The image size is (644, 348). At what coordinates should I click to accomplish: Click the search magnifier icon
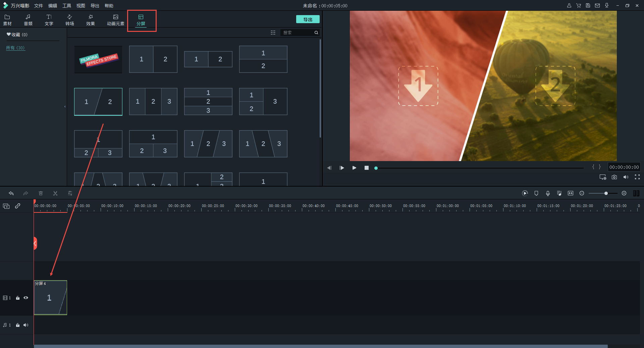[316, 33]
